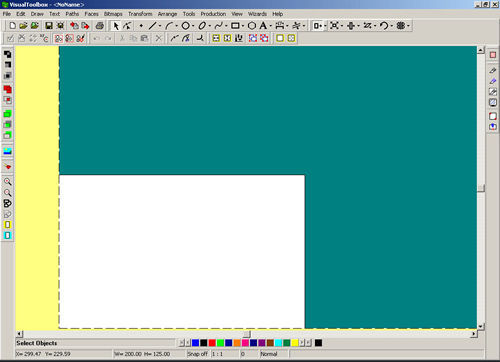Open dropdown arrow next to circle tool
Image resolution: width=500 pixels, height=362 pixels.
[193, 26]
